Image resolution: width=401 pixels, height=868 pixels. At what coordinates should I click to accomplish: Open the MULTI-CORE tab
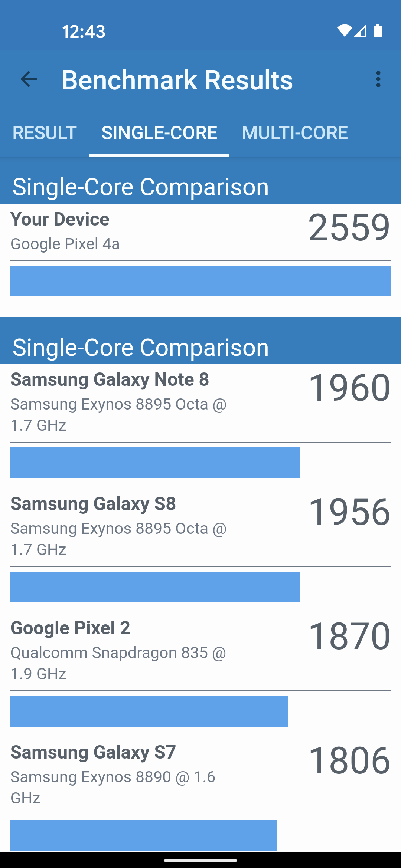pos(295,133)
